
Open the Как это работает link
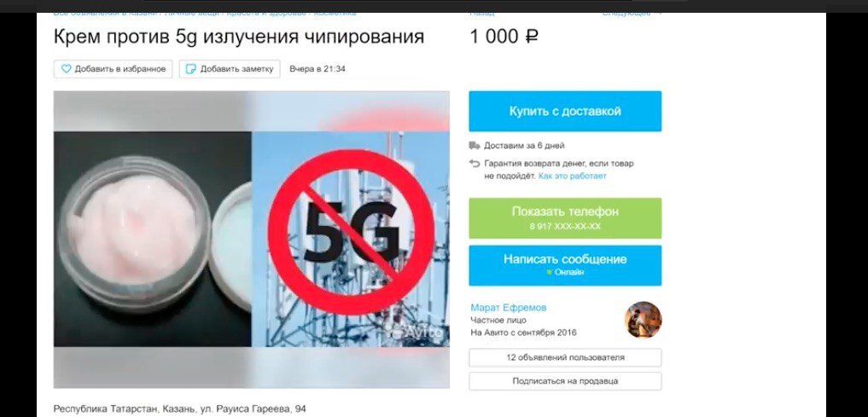click(573, 176)
